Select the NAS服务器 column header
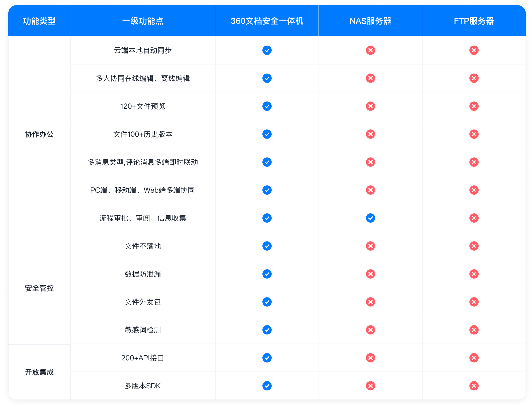This screenshot has height=407, width=532. (x=370, y=21)
